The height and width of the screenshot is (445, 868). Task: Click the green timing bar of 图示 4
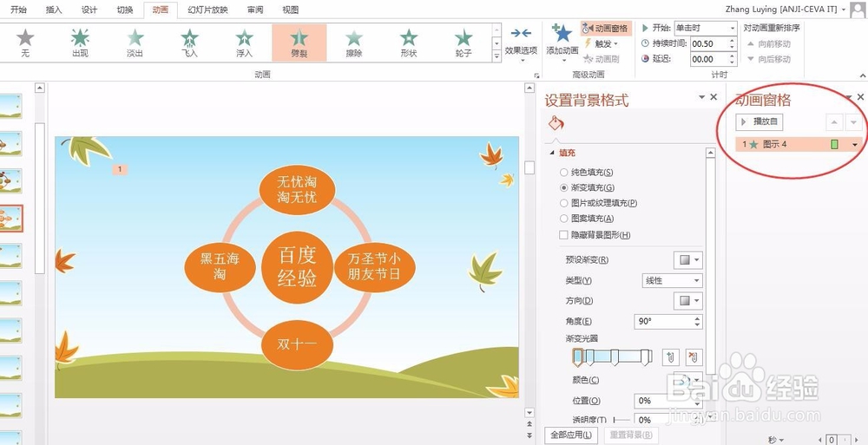(x=834, y=145)
